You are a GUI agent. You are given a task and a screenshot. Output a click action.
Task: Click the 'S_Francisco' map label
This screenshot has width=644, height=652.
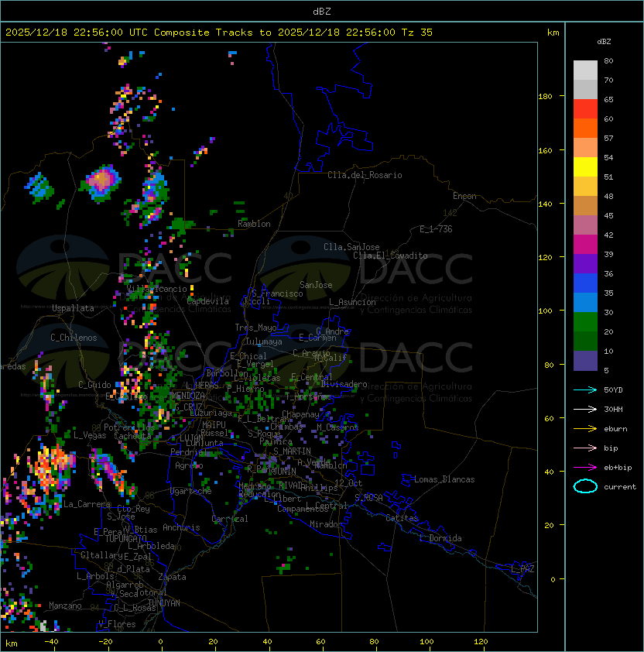coord(277,293)
